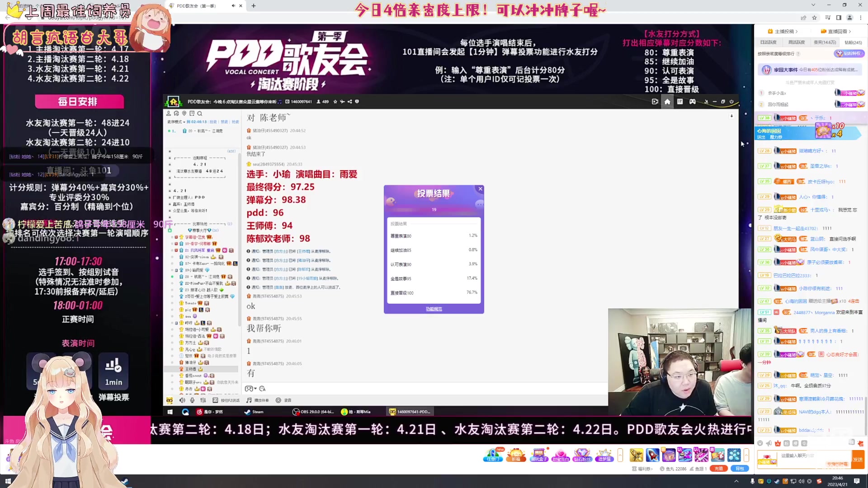
Task: Open a new browser tab
Action: coord(254,6)
